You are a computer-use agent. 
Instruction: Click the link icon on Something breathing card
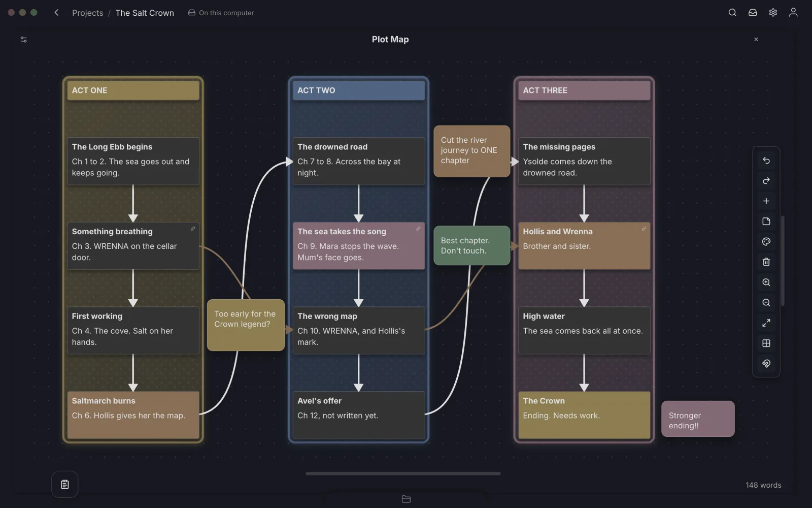point(193,229)
